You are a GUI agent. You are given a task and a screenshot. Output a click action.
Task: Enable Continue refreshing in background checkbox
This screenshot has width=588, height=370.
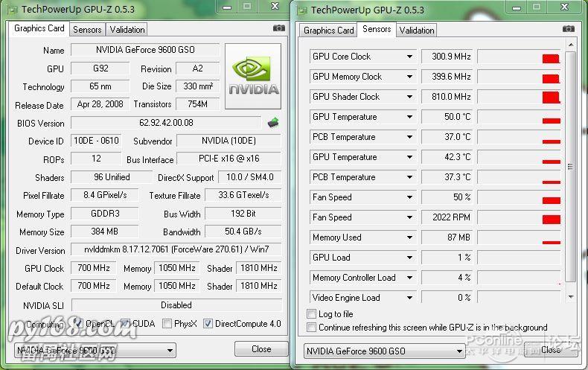click(311, 328)
